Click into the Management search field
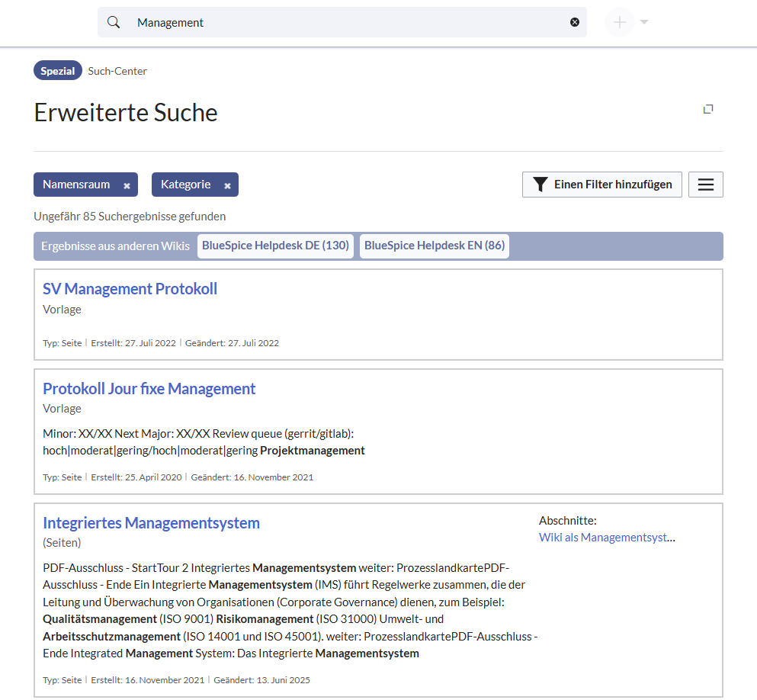 tap(343, 22)
